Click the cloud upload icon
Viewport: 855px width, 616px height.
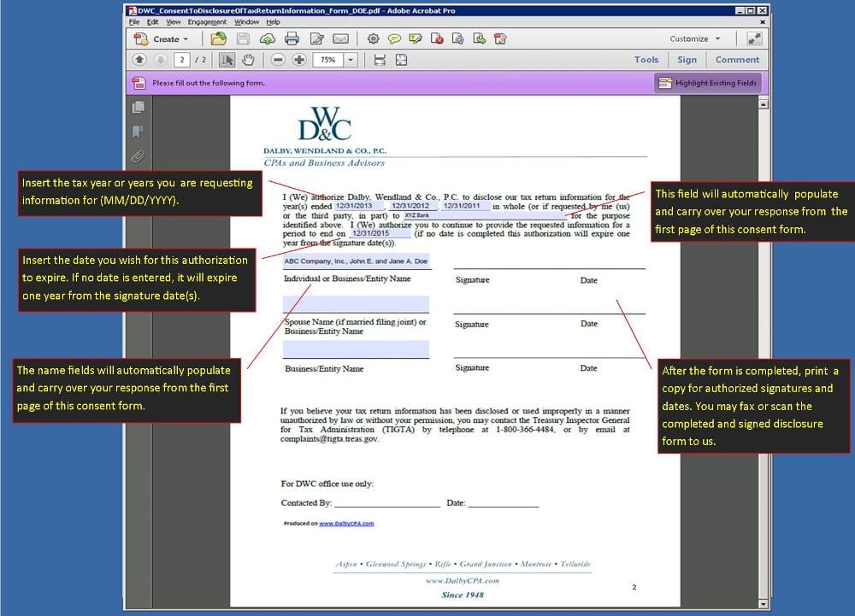267,38
